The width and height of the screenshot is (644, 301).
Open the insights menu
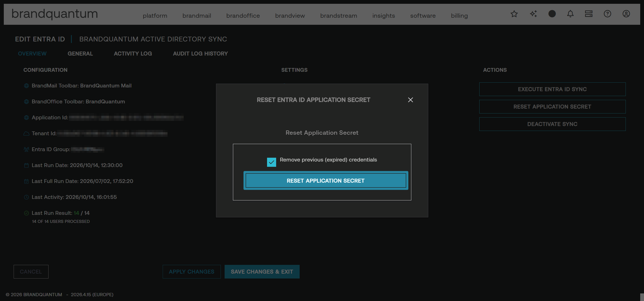click(384, 16)
